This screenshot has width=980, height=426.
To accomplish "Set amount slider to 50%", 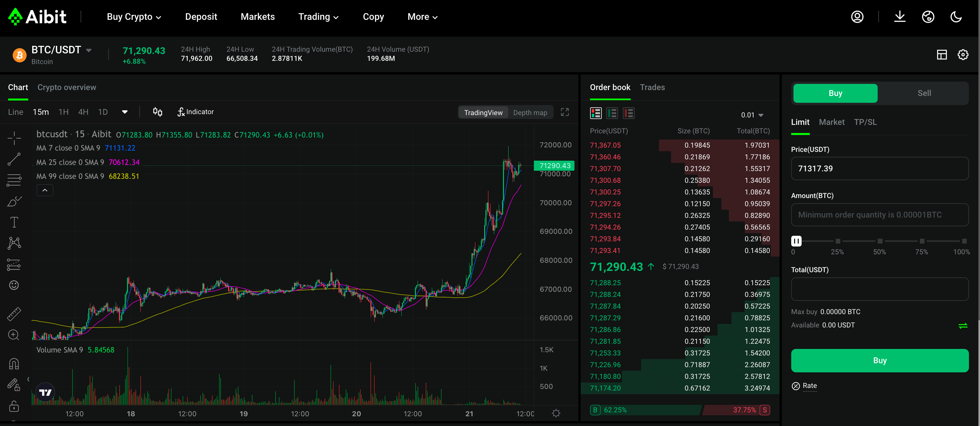I will (x=880, y=241).
